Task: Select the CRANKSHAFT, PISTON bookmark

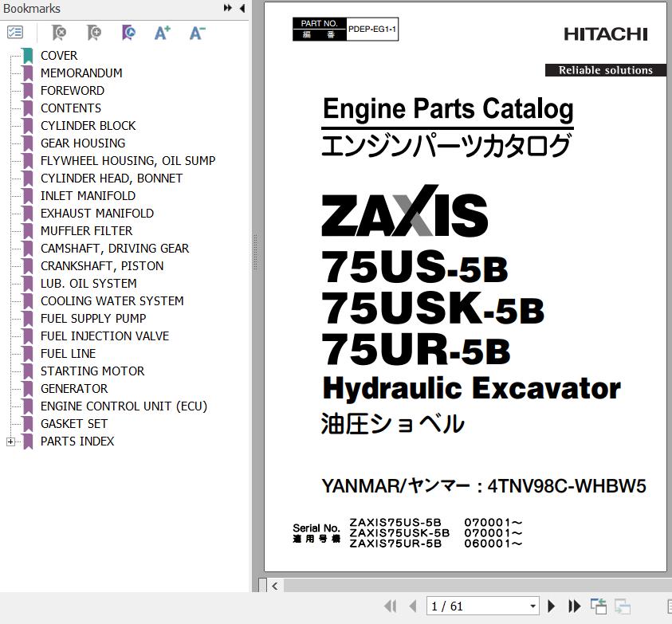Action: point(102,266)
